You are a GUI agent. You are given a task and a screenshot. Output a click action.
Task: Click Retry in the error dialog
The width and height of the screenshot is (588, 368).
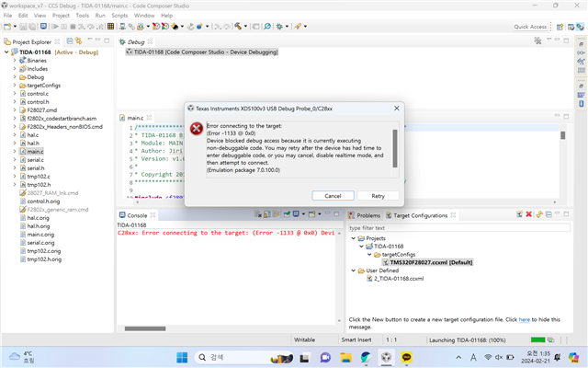coord(378,196)
